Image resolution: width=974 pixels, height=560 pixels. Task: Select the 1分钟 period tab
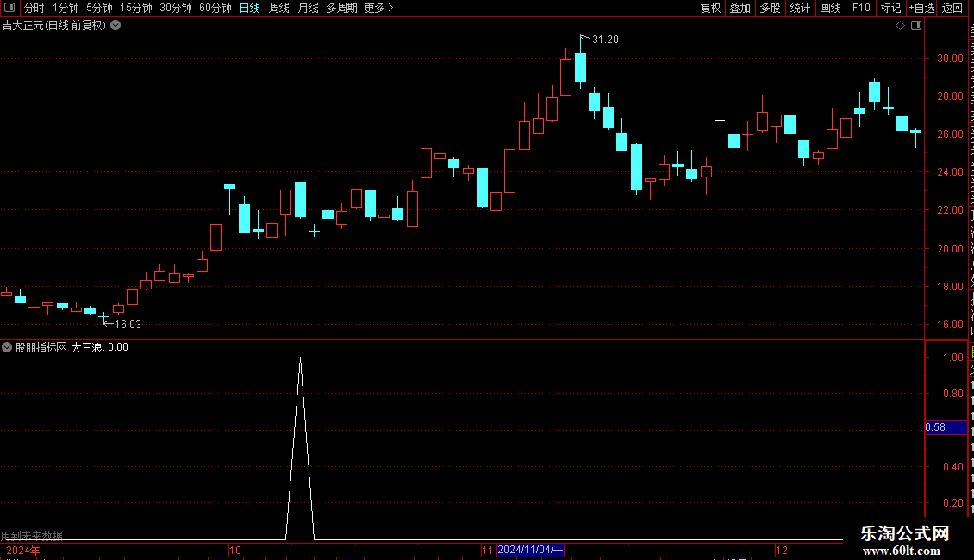click(x=66, y=8)
